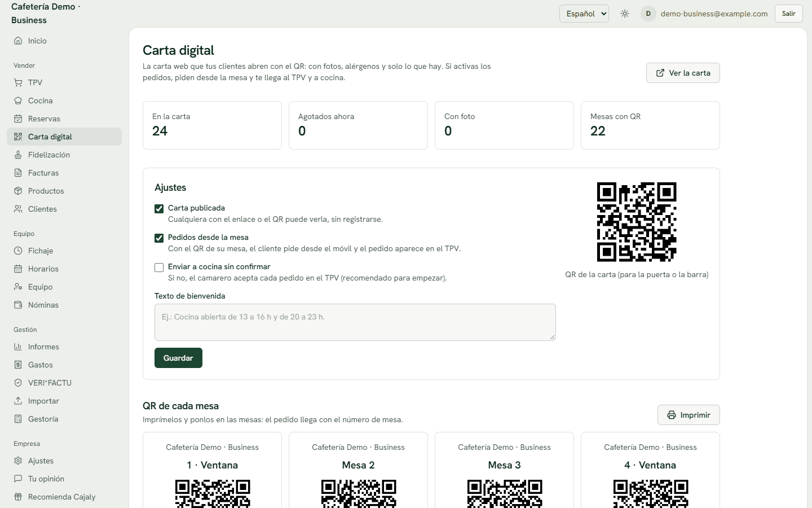Open Tu opinión in the sidebar
Image resolution: width=812 pixels, height=508 pixels.
64,479
